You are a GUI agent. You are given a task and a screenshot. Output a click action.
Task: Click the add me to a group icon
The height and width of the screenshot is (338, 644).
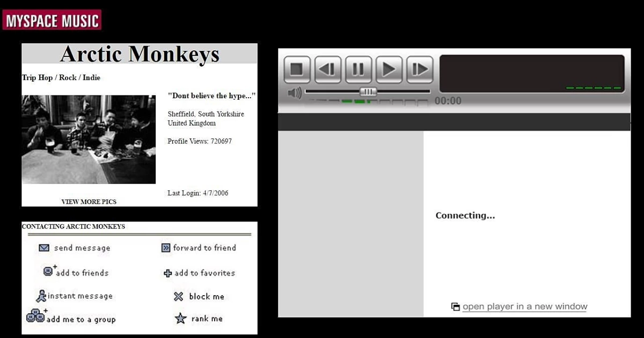tap(35, 316)
